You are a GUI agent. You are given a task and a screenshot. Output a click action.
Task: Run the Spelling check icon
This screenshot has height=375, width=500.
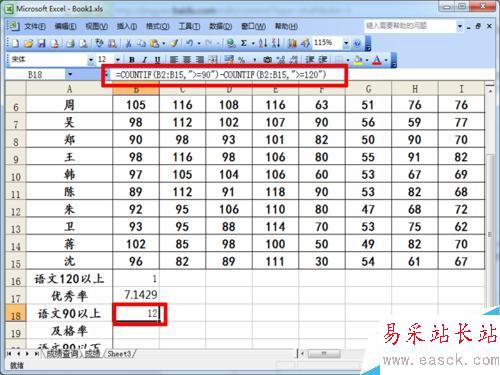pyautogui.click(x=99, y=43)
